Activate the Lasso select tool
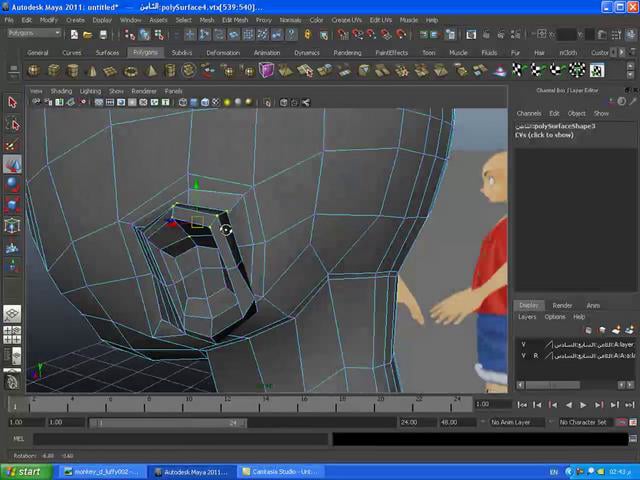 click(12, 124)
